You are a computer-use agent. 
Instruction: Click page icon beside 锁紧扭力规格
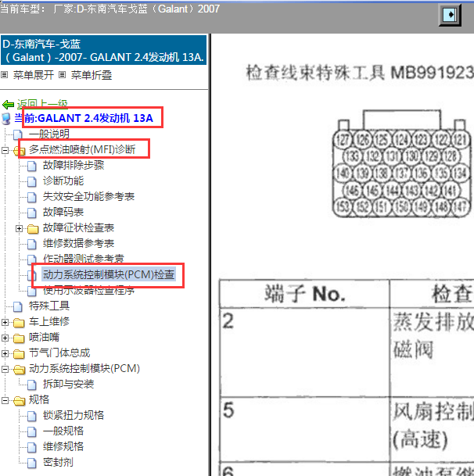32,416
